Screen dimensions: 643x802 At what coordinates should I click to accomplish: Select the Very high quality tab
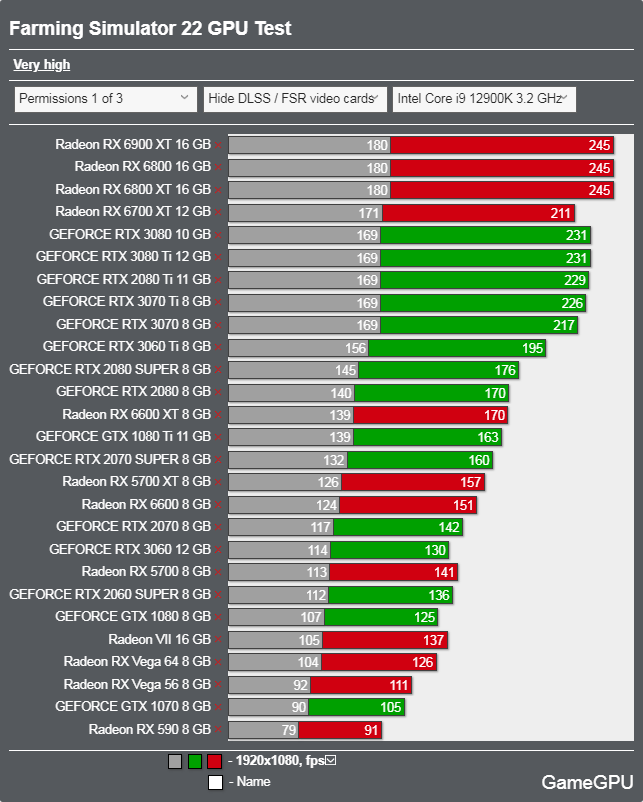(x=41, y=65)
